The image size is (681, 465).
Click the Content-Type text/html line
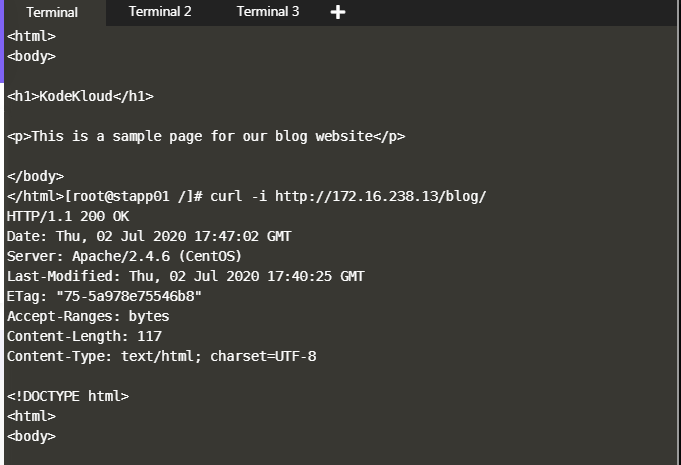pos(161,356)
